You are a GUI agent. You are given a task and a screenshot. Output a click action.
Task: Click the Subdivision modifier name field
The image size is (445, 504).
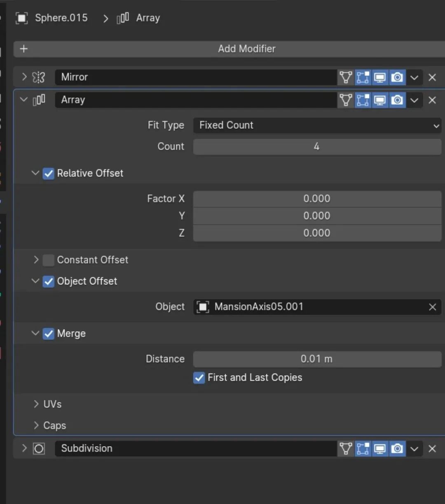click(x=196, y=448)
